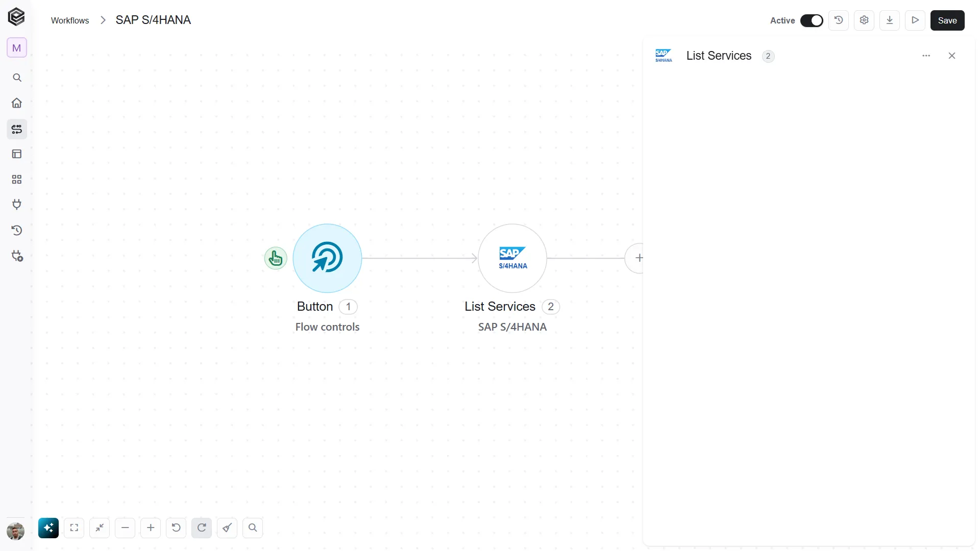Click the download workflow icon
The width and height of the screenshot is (980, 551).
(890, 20)
